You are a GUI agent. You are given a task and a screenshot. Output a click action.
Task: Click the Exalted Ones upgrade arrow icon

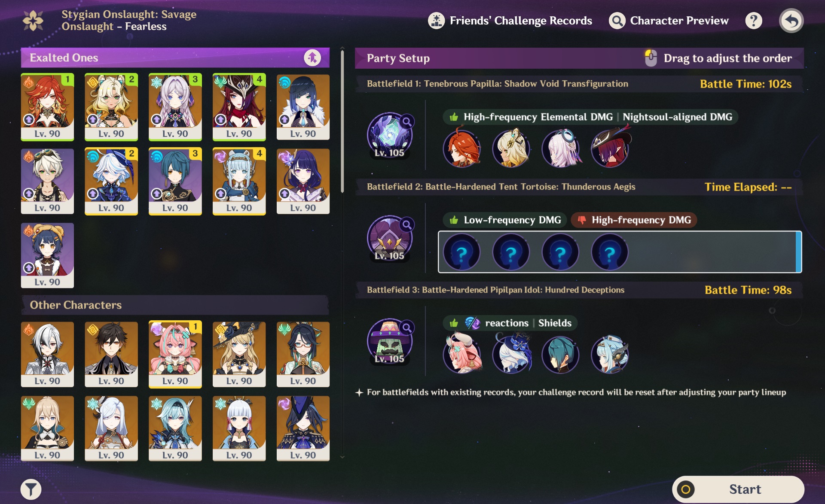click(312, 58)
